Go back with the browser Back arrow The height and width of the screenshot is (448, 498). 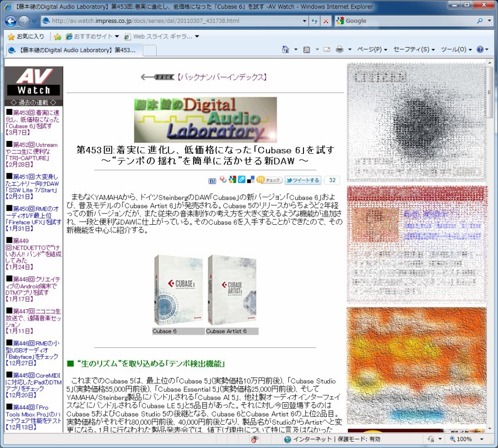point(11,21)
